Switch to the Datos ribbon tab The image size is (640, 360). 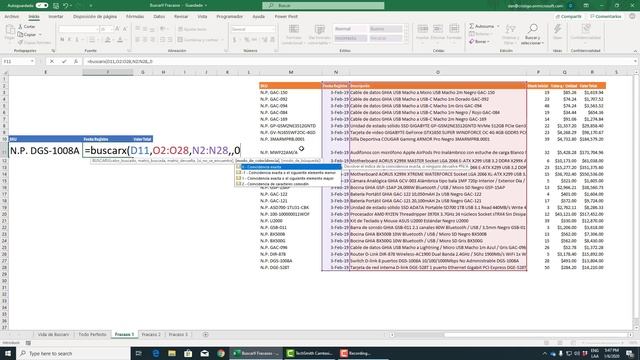pyautogui.click(x=159, y=17)
